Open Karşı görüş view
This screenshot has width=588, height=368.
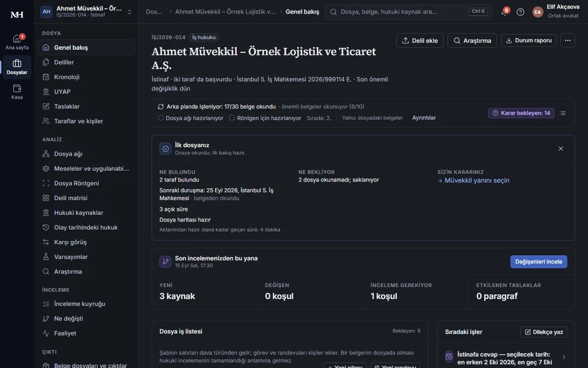86,242
